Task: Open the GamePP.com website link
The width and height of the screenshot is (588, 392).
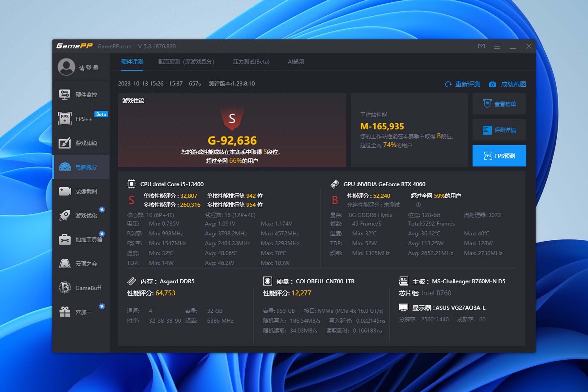Action: click(x=114, y=46)
